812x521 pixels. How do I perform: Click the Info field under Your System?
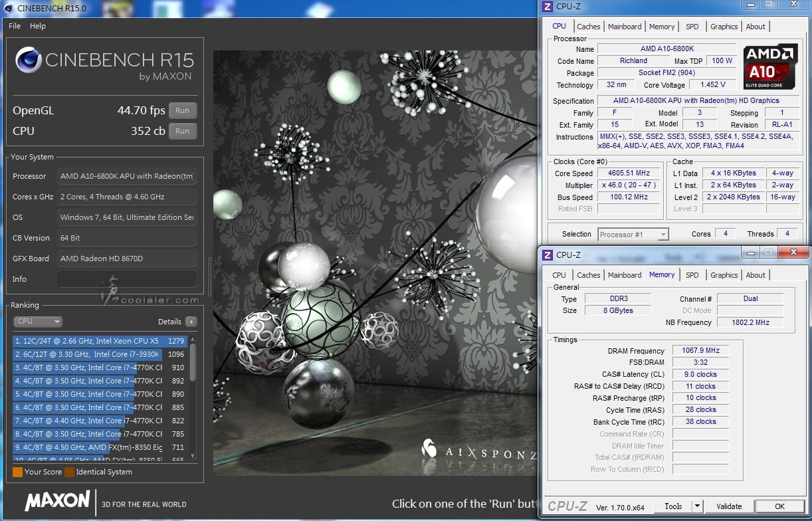(x=126, y=279)
